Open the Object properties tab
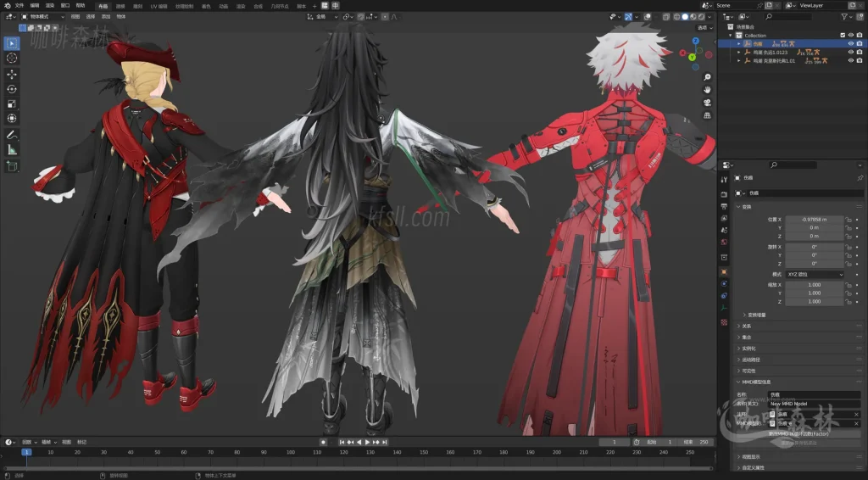This screenshot has height=480, width=868. (x=724, y=272)
